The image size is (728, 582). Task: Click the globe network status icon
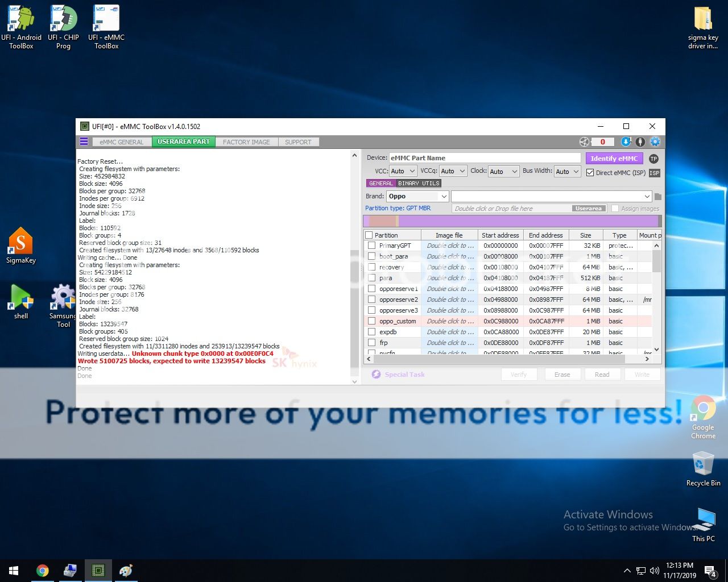coord(584,142)
